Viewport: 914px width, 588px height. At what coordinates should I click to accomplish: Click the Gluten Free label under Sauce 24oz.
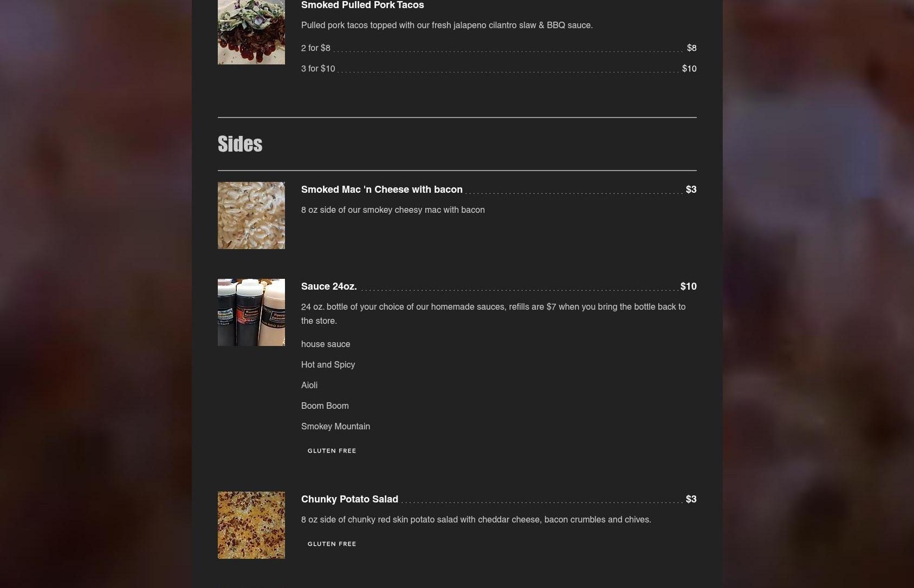tap(332, 450)
